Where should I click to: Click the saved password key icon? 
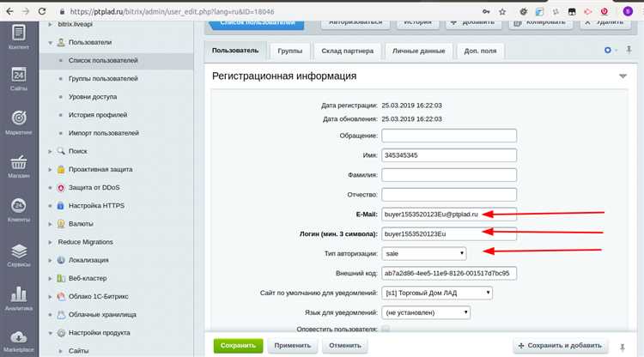click(x=486, y=11)
